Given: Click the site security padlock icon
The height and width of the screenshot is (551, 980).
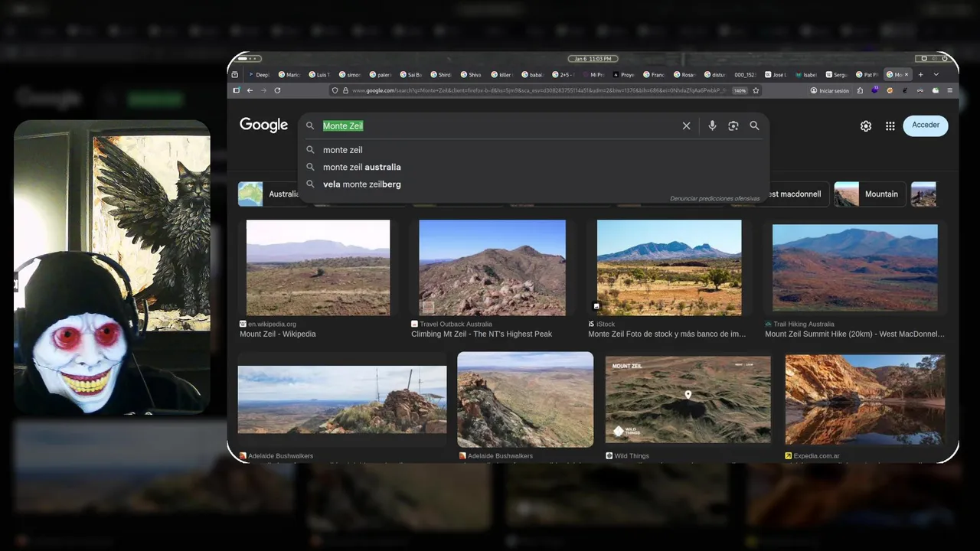Looking at the screenshot, I should tap(345, 90).
